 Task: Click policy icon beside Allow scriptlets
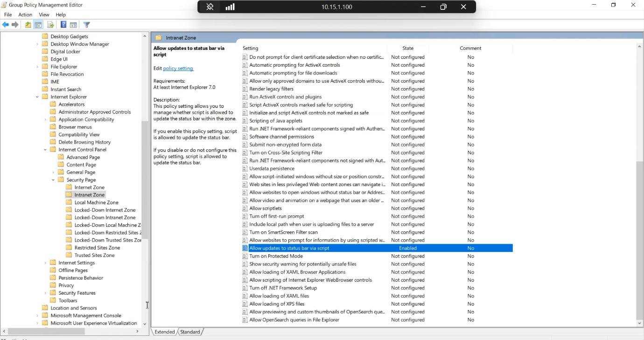coord(245,208)
